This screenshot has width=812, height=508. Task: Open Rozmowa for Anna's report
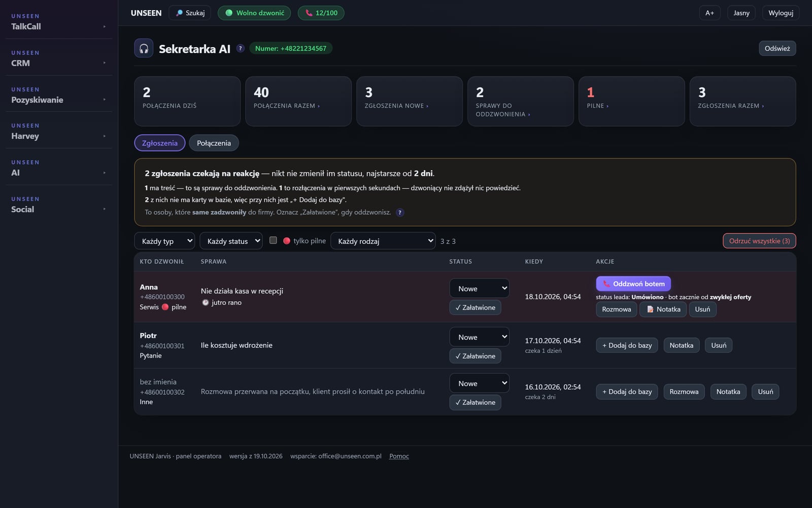click(616, 309)
